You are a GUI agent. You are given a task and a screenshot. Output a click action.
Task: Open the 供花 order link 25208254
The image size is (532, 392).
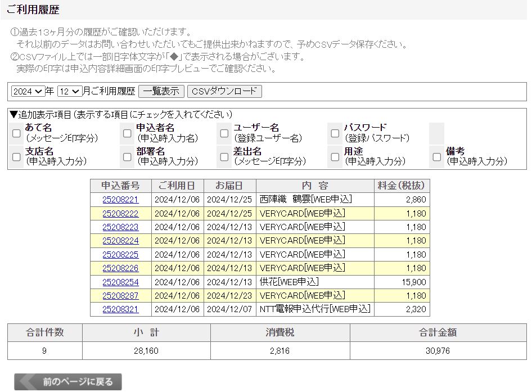(119, 282)
